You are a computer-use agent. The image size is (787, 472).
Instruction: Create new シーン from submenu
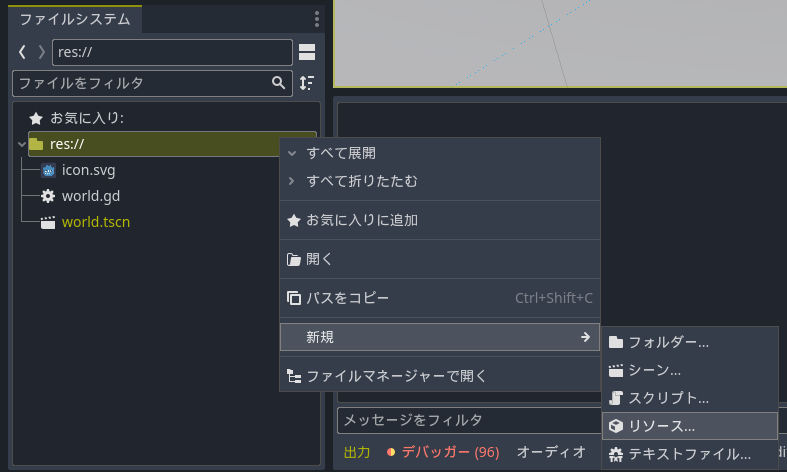click(x=690, y=371)
